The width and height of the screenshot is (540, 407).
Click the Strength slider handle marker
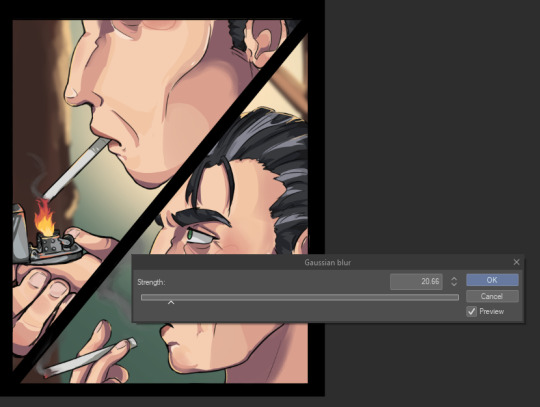[171, 302]
